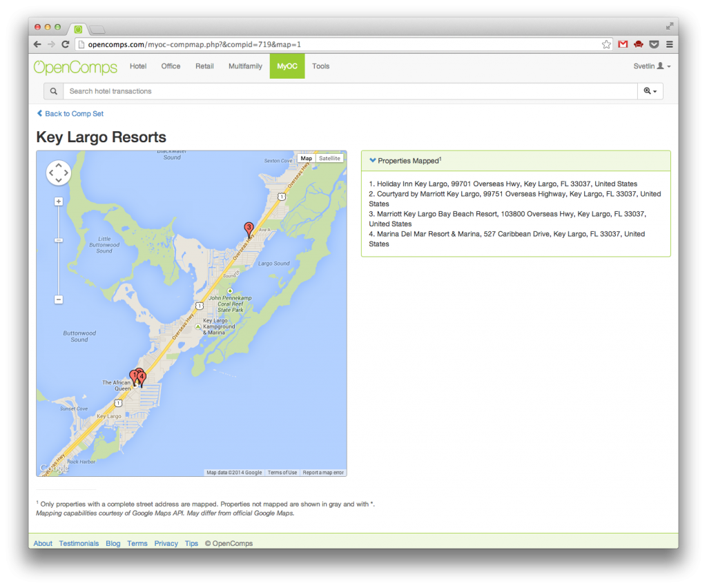Viewport: 707px width, 588px height.
Task: Switch map view to Map
Action: coord(306,159)
